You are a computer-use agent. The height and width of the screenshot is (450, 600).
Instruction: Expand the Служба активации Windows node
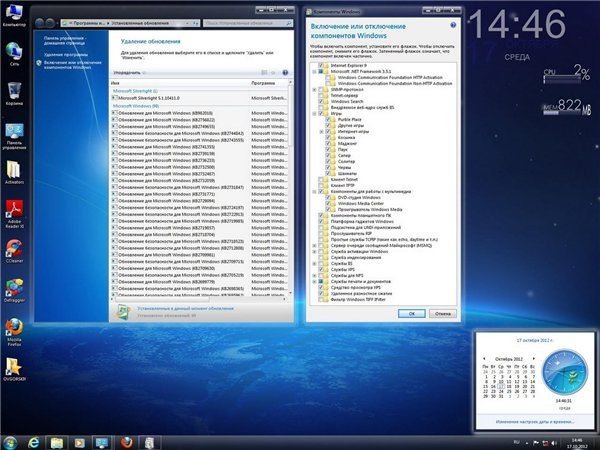314,251
